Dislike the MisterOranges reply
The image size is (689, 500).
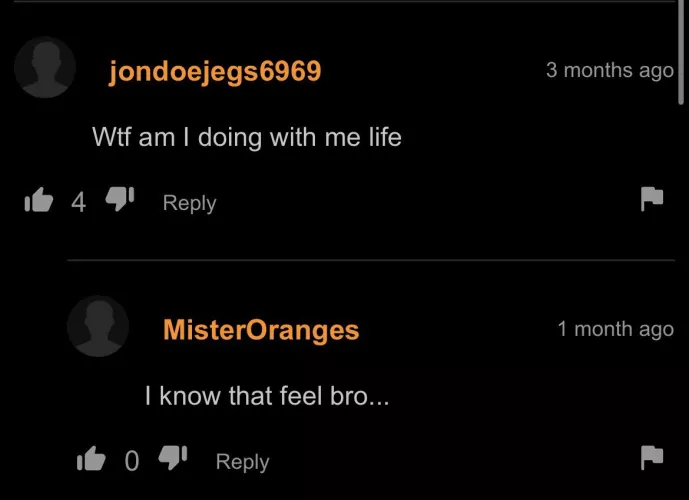point(173,458)
